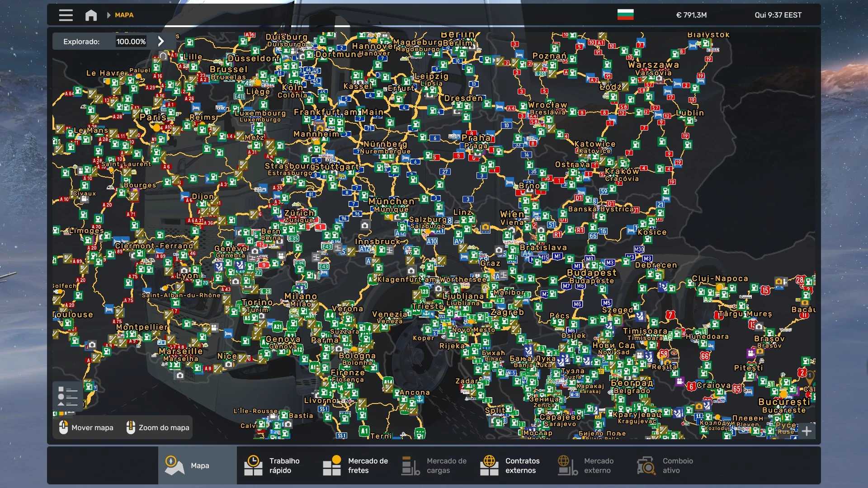Click the plus zoom-in icon on map
The height and width of the screenshot is (488, 868).
[x=807, y=431]
